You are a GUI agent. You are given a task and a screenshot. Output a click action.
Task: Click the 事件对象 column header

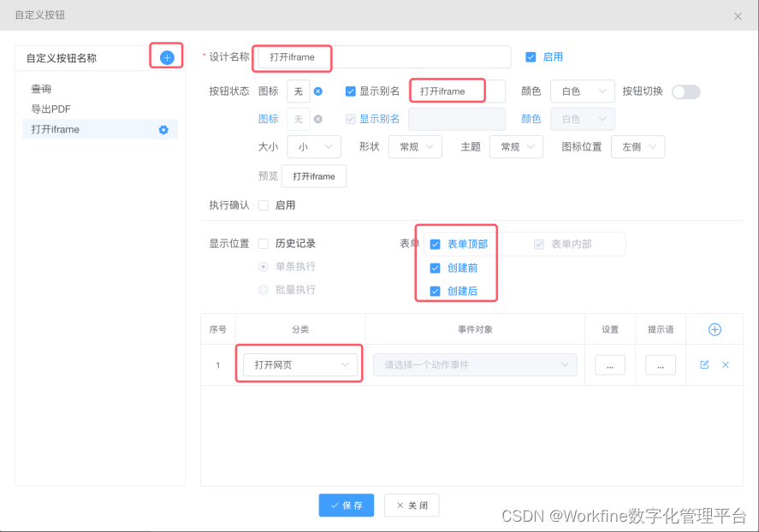click(x=475, y=330)
